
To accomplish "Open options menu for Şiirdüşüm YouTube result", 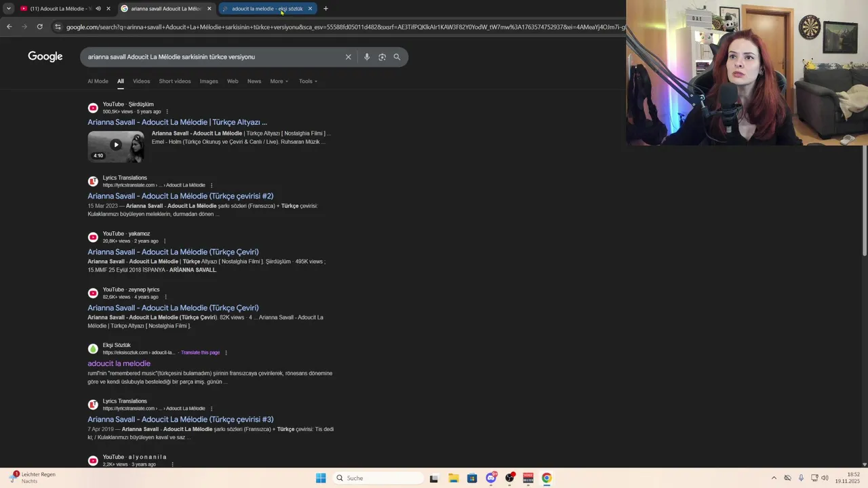I will tap(167, 111).
